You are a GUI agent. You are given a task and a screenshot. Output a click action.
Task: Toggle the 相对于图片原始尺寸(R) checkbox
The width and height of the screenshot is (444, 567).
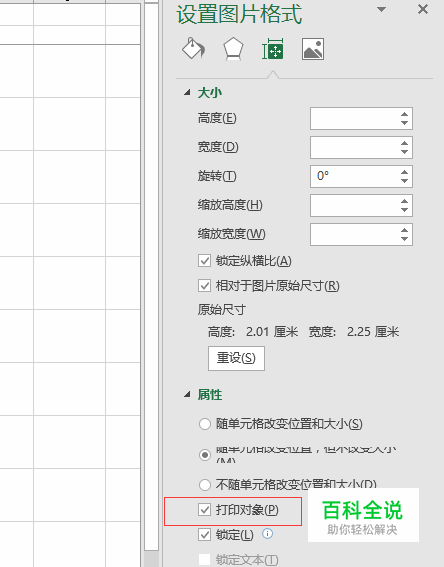[x=204, y=286]
